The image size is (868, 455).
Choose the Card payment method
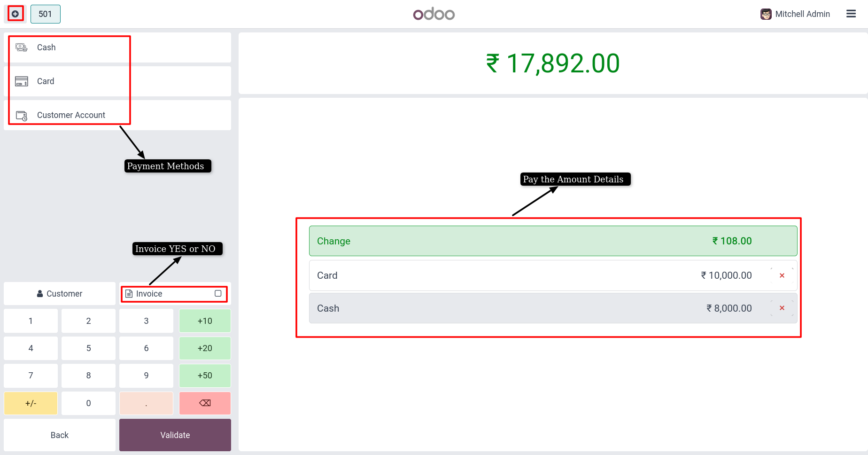point(117,81)
